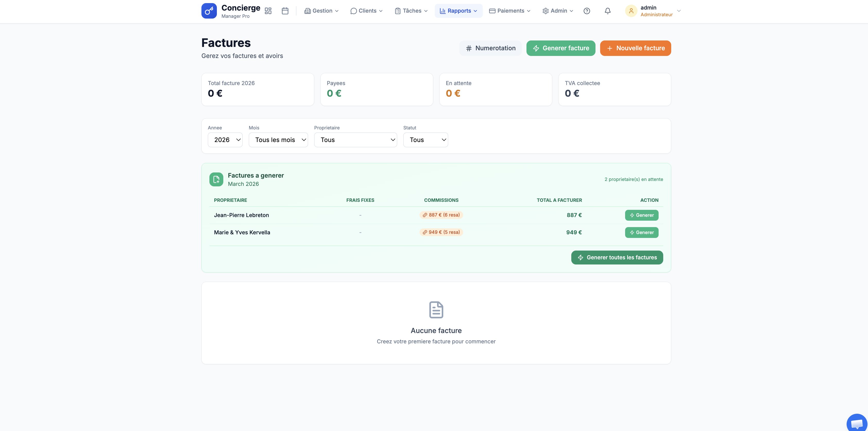The width and height of the screenshot is (868, 431).
Task: Click the Nouvelle facture button
Action: click(x=635, y=48)
